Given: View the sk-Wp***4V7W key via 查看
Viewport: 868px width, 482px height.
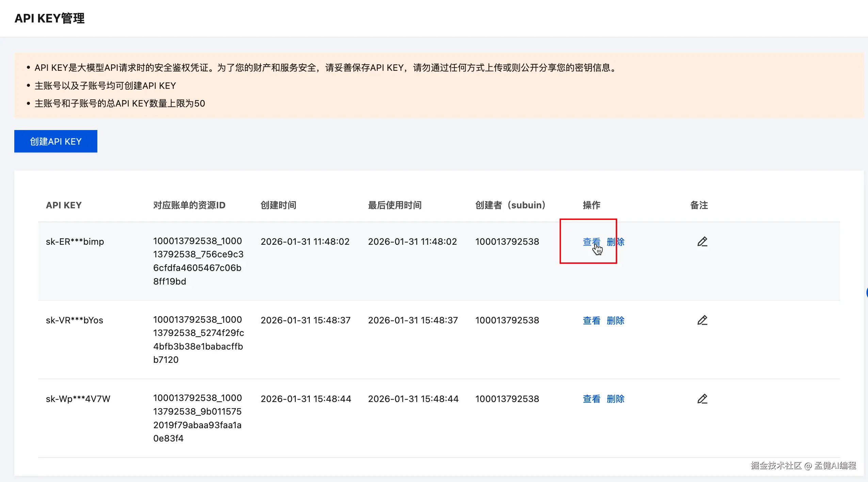Looking at the screenshot, I should click(x=591, y=399).
